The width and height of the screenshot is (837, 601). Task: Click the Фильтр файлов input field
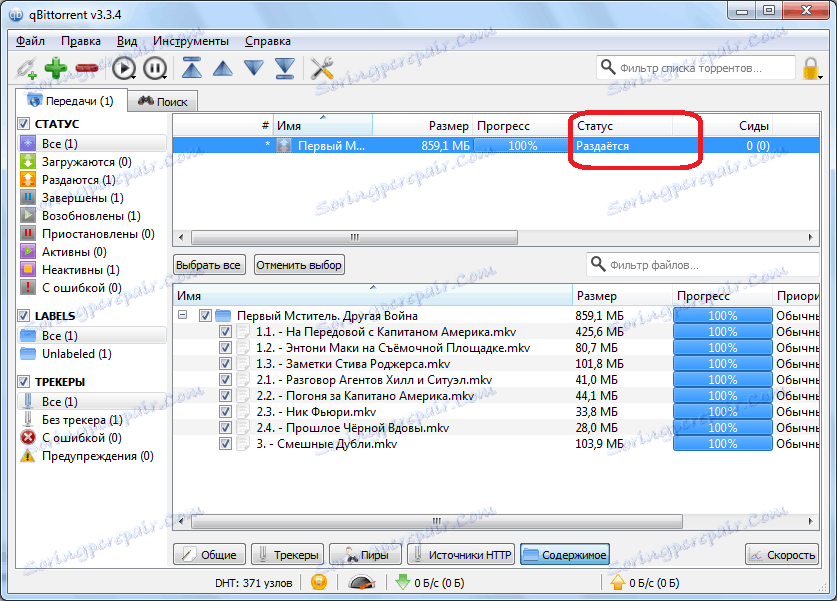702,265
